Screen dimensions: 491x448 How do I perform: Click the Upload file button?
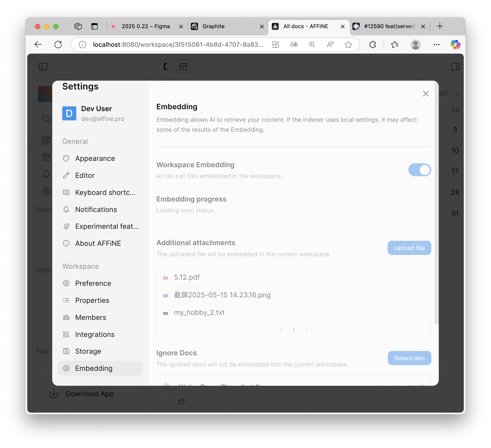409,248
